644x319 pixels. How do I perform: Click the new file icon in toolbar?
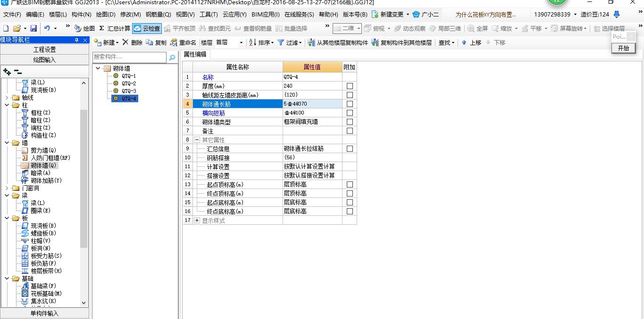6,28
